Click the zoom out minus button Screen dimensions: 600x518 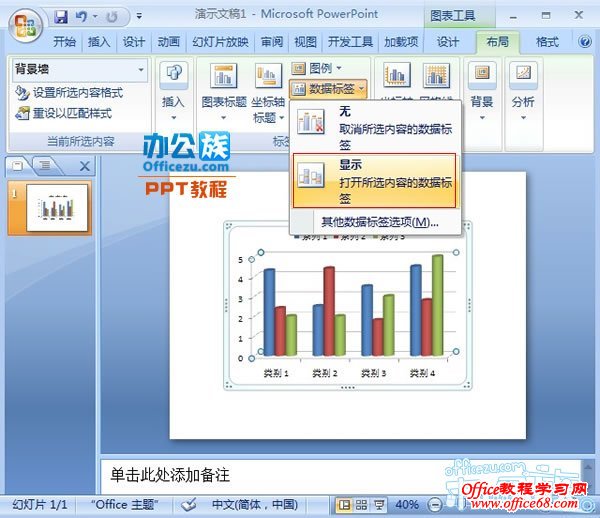pos(435,505)
